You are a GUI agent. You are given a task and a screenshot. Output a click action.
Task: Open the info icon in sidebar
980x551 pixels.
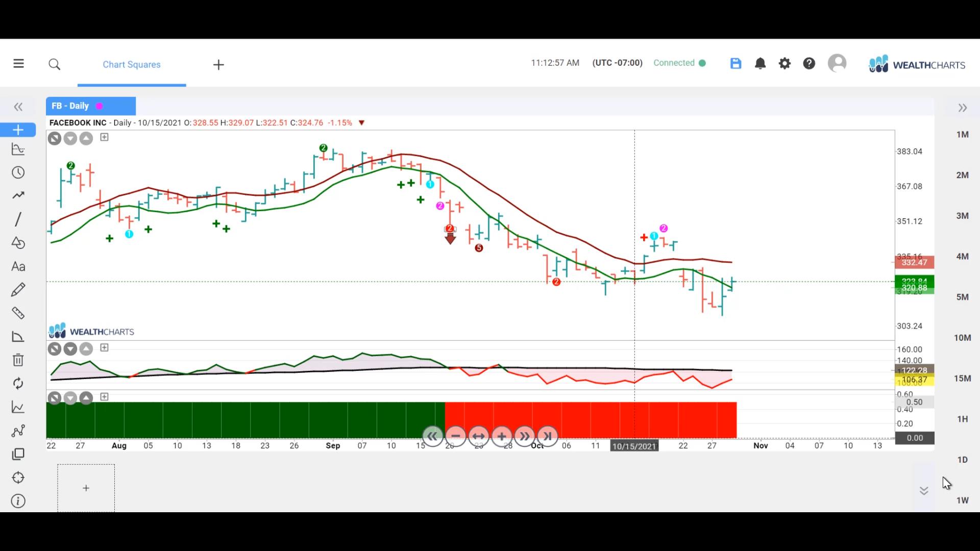(x=18, y=501)
